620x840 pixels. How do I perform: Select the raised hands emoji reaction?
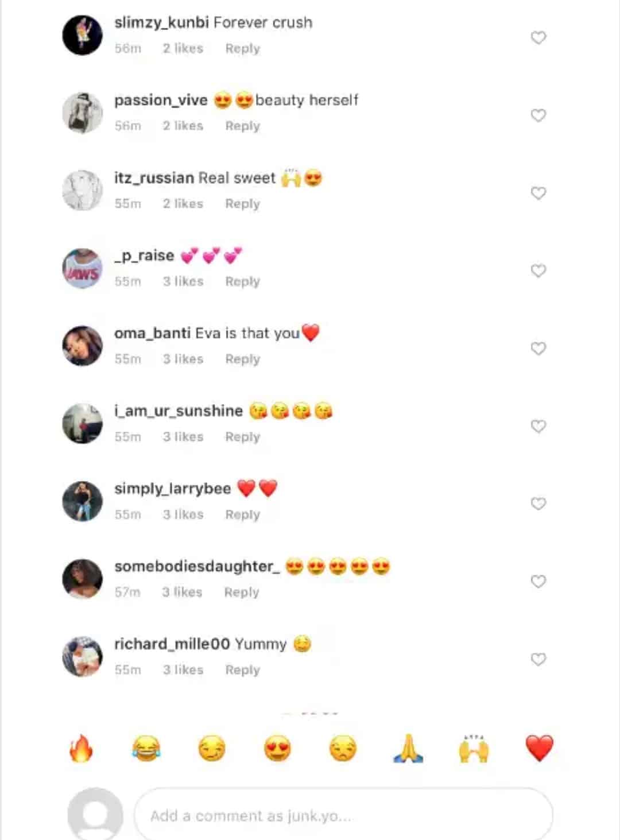coord(474,749)
